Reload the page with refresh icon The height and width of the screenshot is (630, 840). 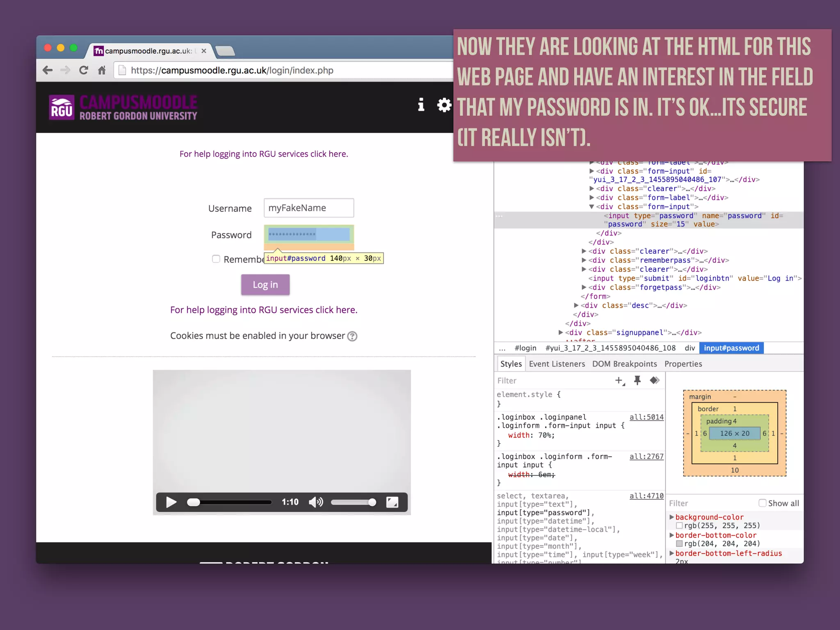point(84,70)
